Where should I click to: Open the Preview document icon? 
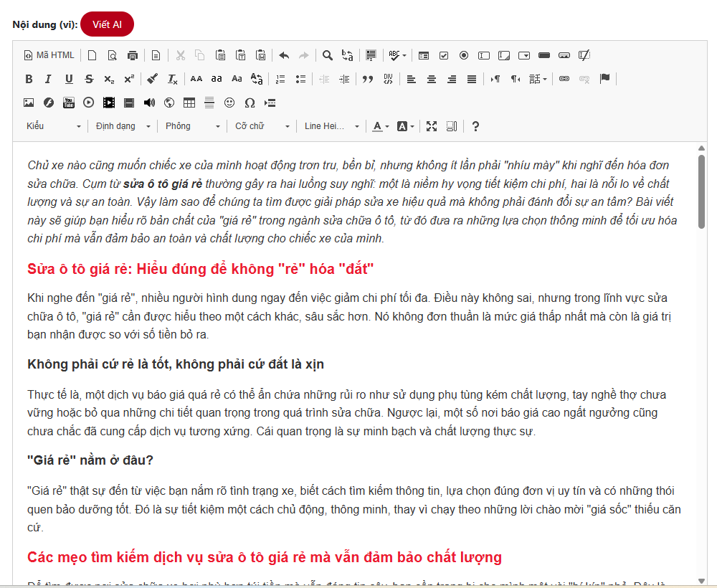(113, 55)
